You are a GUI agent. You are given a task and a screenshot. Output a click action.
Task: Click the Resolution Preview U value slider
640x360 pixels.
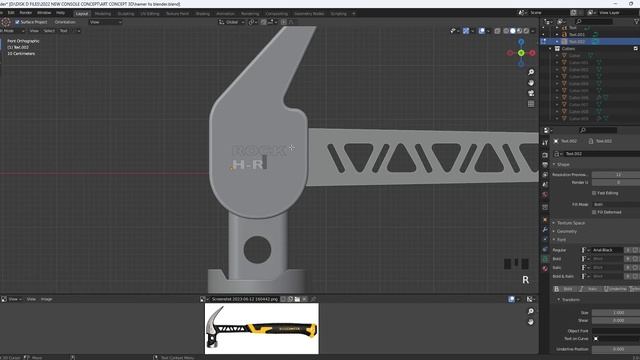point(616,175)
